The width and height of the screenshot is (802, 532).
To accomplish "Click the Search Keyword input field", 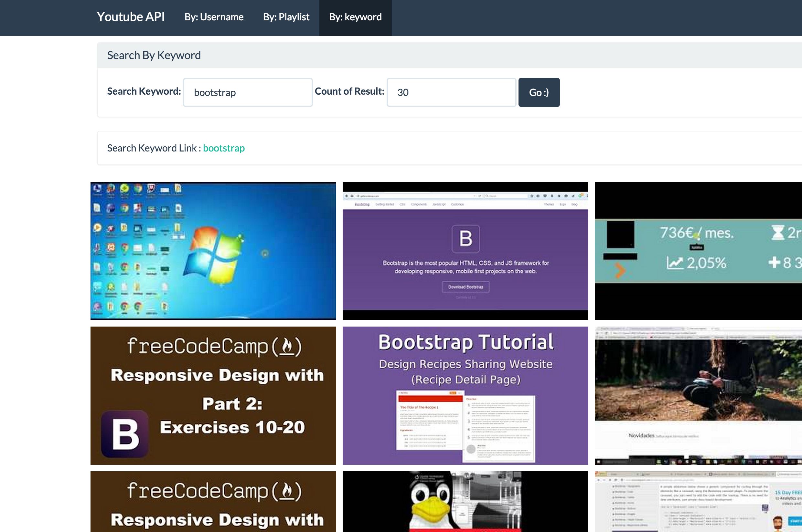I will click(248, 92).
